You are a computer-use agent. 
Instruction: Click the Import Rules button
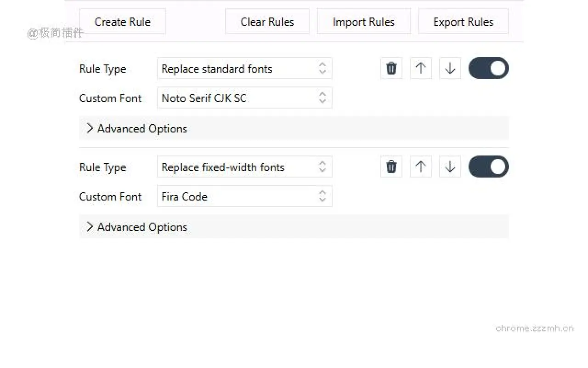pos(363,22)
